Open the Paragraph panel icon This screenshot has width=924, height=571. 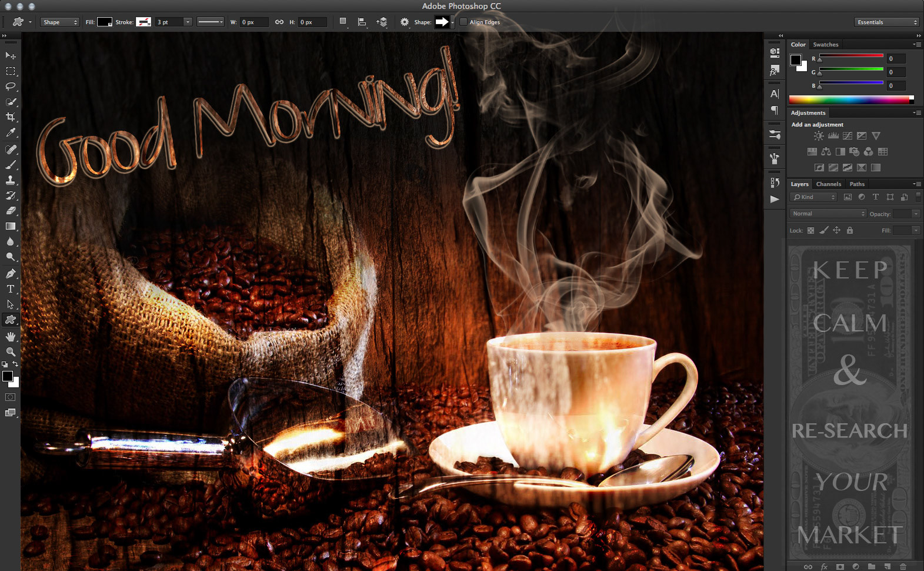point(775,110)
